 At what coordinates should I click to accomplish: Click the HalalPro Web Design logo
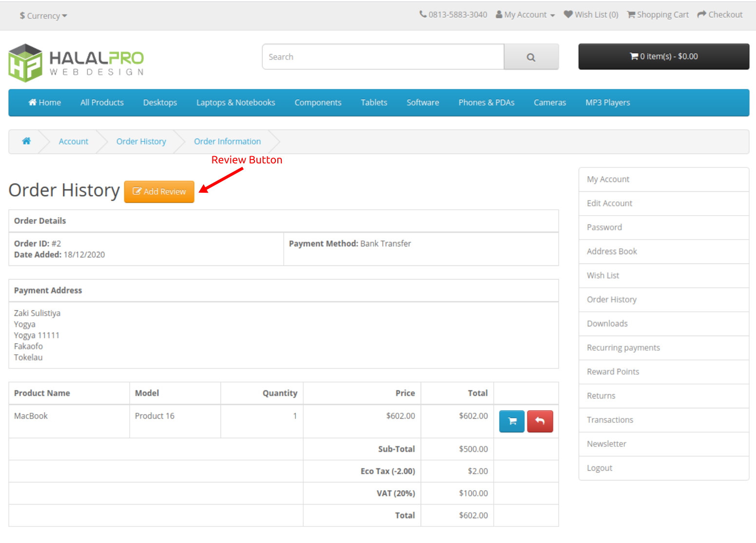pyautogui.click(x=76, y=63)
